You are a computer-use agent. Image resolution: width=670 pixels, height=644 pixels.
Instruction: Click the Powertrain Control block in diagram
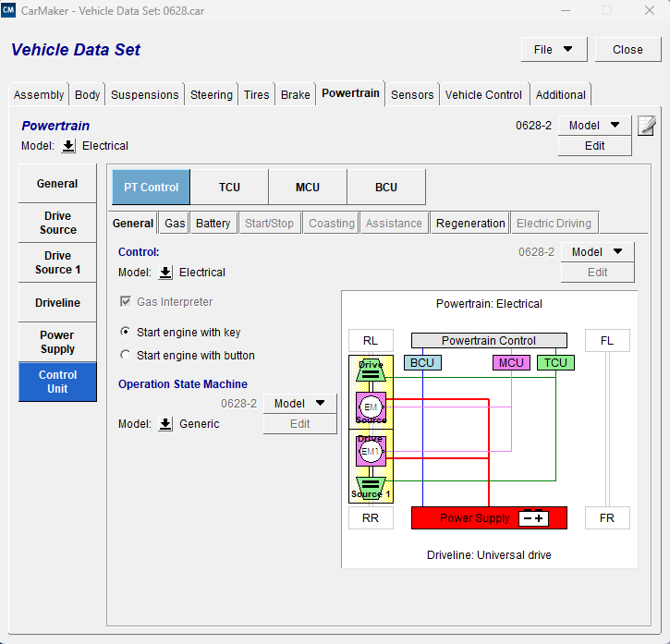[489, 341]
